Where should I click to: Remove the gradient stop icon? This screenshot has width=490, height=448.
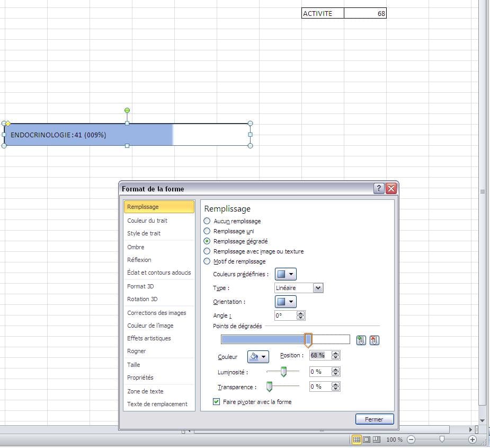point(374,340)
